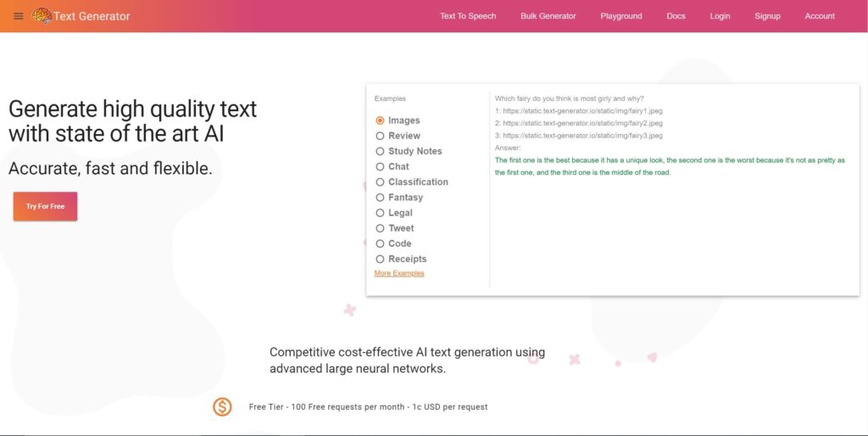Choose the Study Notes example
Image resolution: width=868 pixels, height=436 pixels.
(x=380, y=151)
